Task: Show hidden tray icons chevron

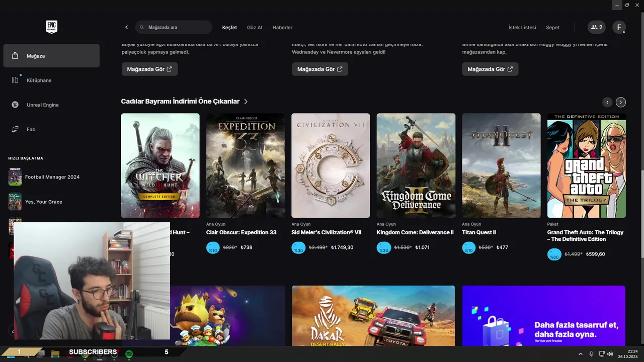Action: (x=581, y=354)
